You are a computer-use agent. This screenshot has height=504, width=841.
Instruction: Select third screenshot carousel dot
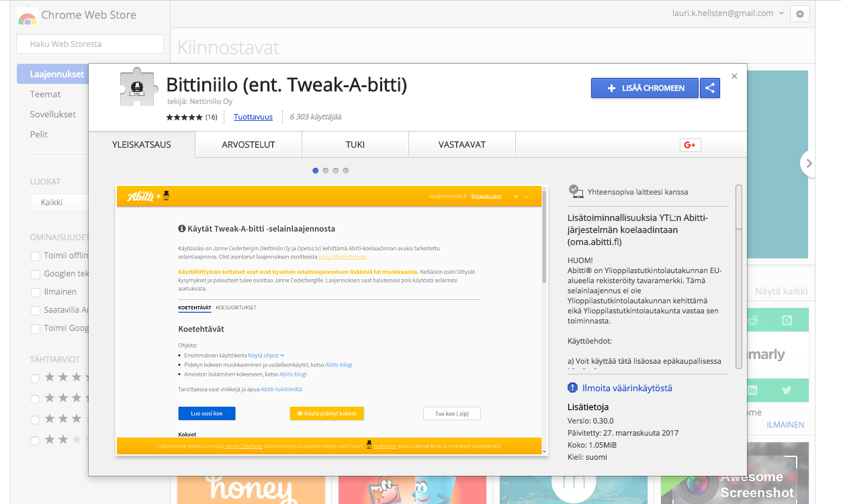click(x=336, y=170)
